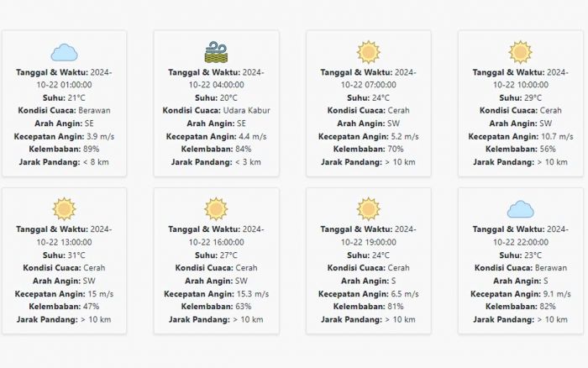This screenshot has height=368, width=588.
Task: Click the sun icon on the 16:00:00 card
Action: (x=216, y=209)
